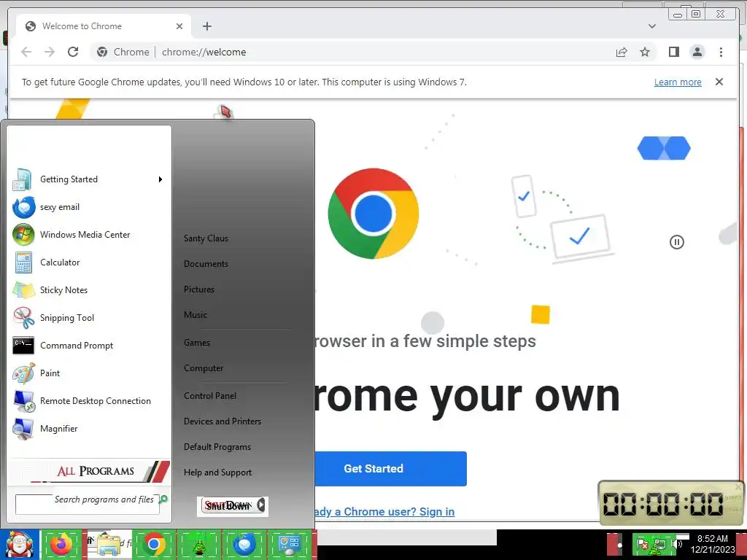
Task: Open Default Programs
Action: (x=217, y=447)
